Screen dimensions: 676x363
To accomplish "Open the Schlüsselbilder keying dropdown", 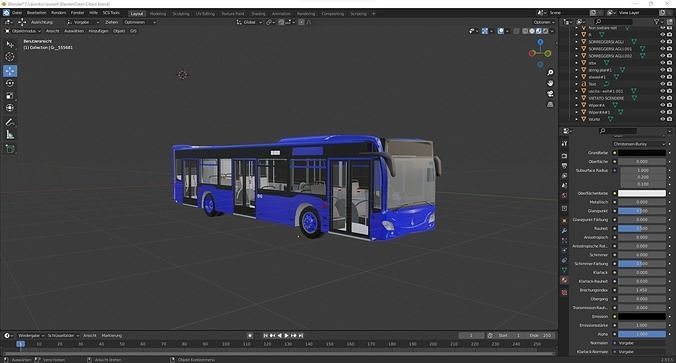I will point(63,335).
